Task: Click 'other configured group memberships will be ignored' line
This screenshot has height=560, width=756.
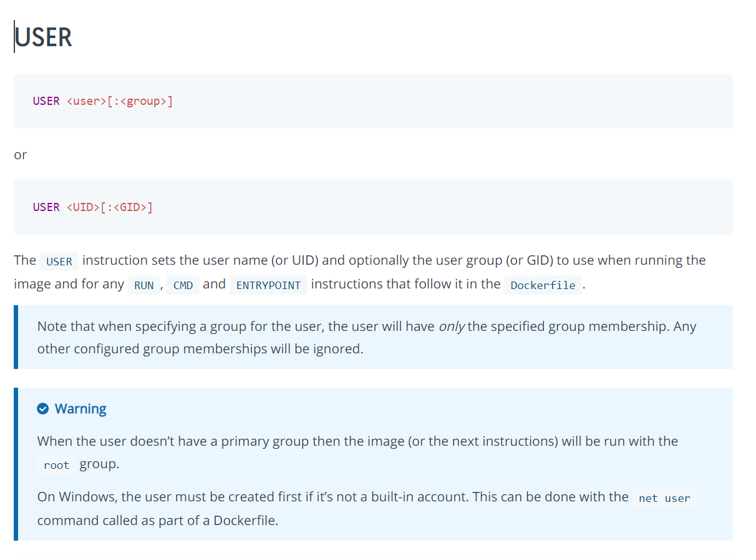Action: coord(200,349)
